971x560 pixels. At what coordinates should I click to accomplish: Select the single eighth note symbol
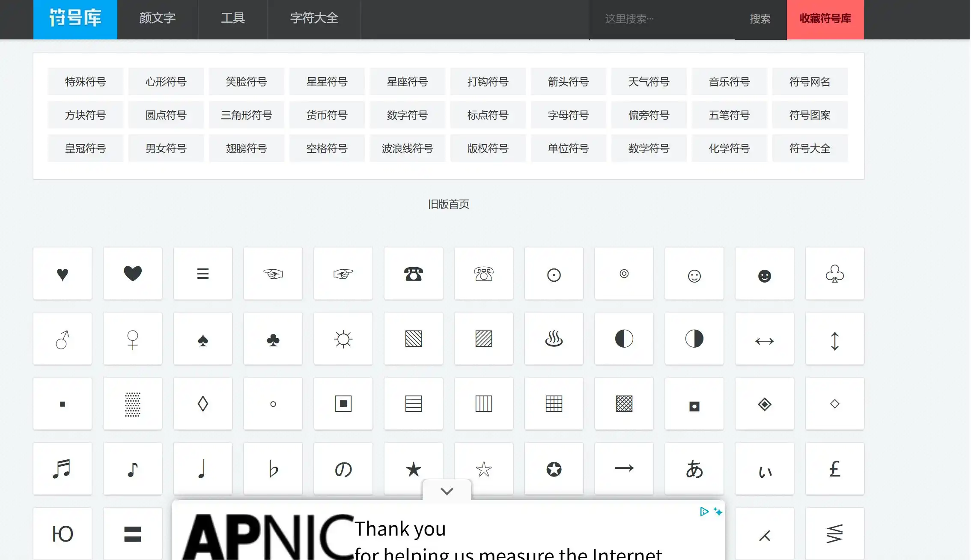coord(133,469)
